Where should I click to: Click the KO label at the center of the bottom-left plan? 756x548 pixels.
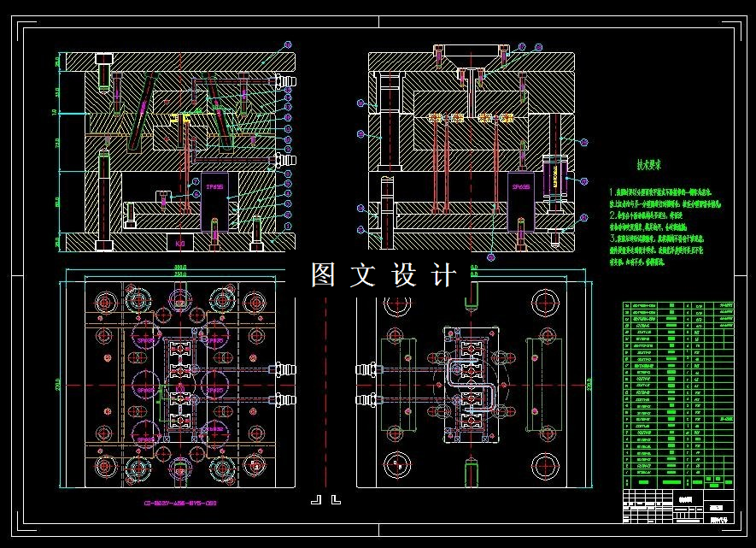coord(180,388)
